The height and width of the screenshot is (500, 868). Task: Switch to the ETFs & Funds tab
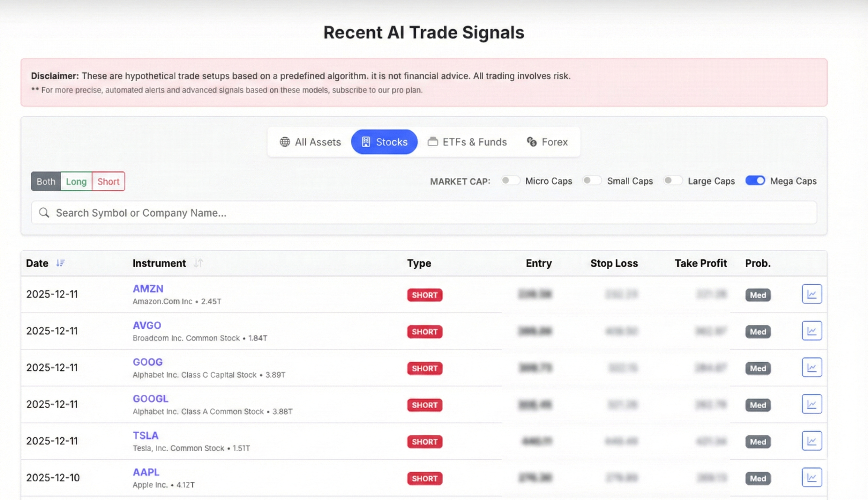point(467,142)
